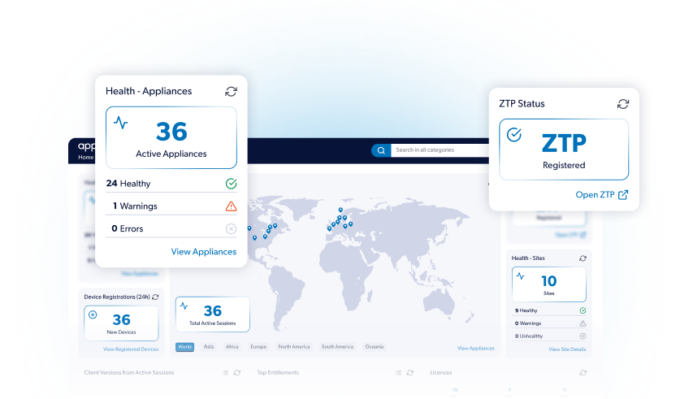Open list menu icon for Top Entitlements panel

click(399, 373)
